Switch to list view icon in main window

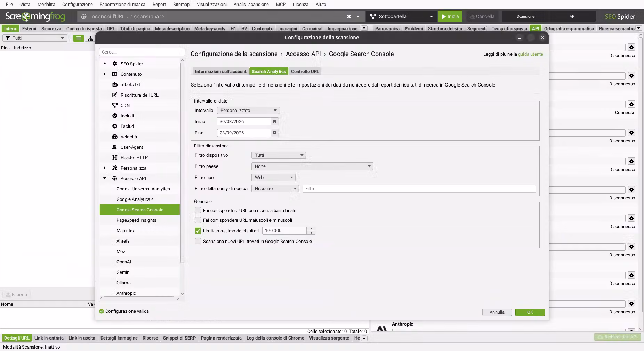tap(79, 38)
